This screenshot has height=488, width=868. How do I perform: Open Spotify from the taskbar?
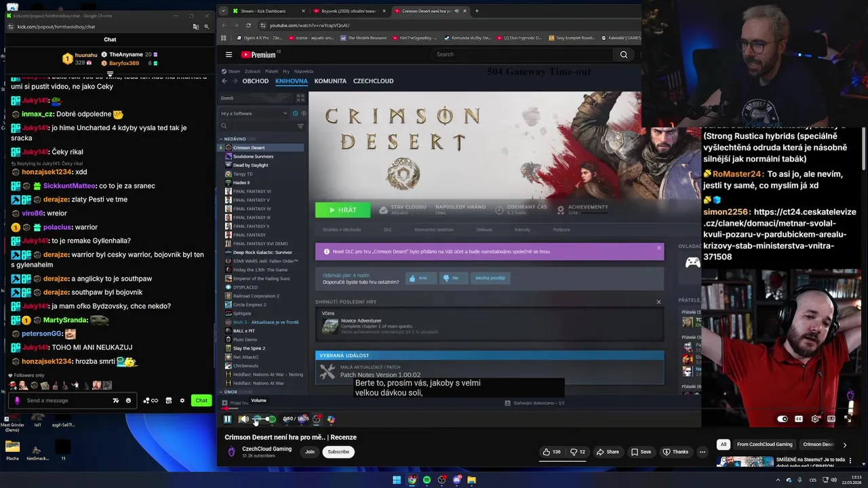[x=427, y=480]
